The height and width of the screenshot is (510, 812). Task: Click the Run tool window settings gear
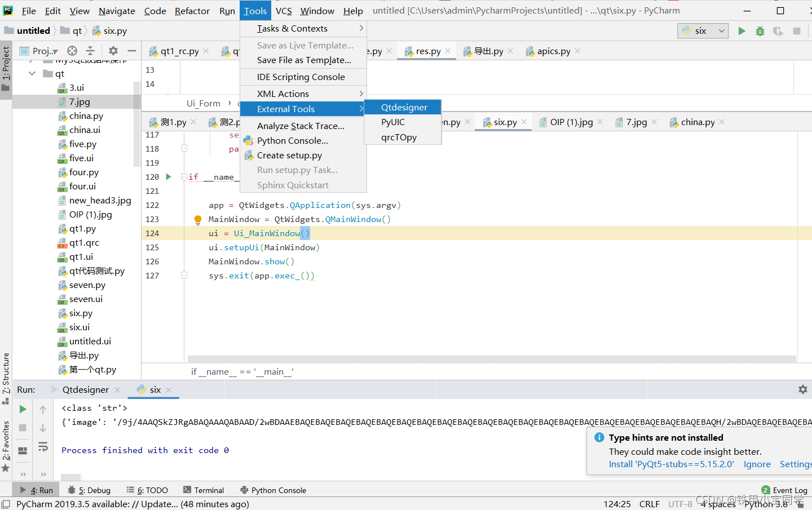[802, 389]
